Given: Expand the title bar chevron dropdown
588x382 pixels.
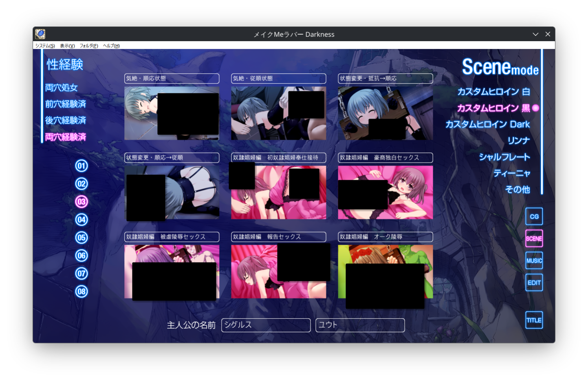Looking at the screenshot, I should point(535,34).
